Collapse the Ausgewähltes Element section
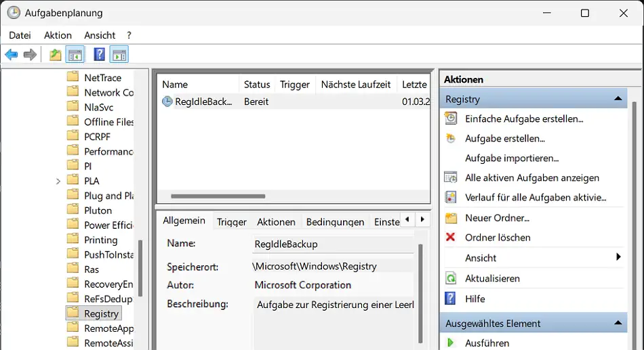 click(618, 323)
